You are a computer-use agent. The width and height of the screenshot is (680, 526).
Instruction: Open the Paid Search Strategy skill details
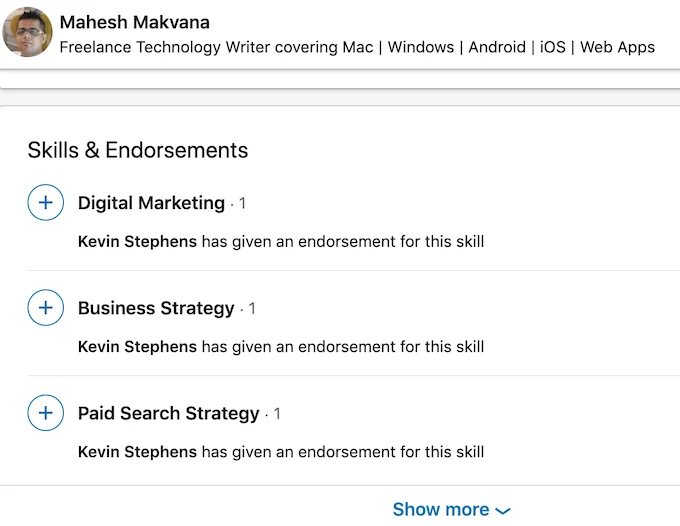168,413
